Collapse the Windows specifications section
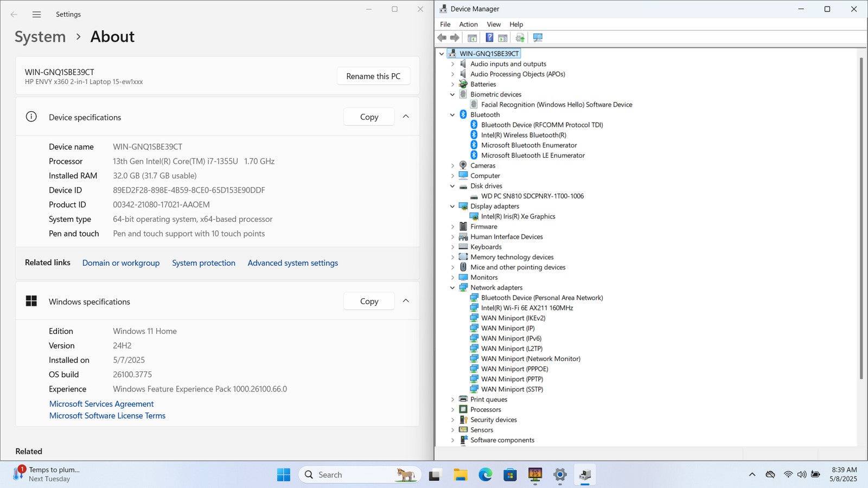 coord(406,301)
